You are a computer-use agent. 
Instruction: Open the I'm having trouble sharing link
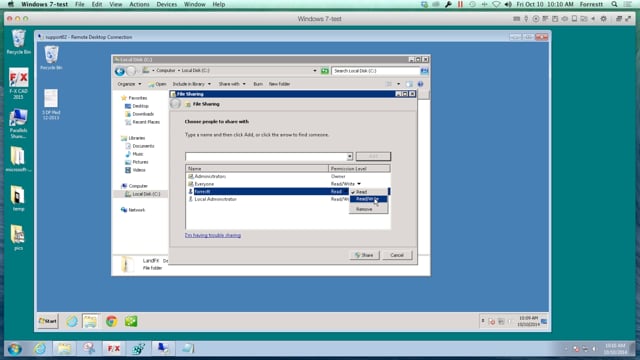[213, 236]
